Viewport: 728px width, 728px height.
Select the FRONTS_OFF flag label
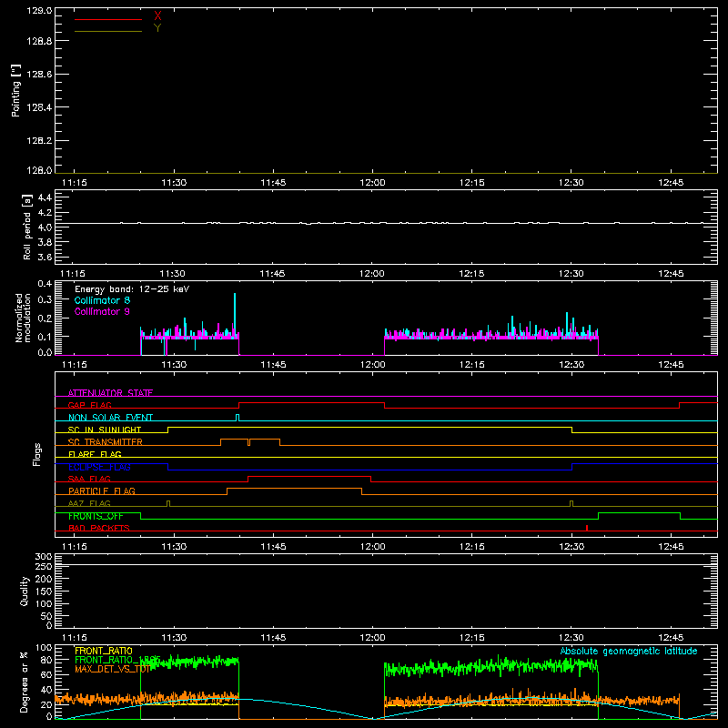click(x=96, y=516)
